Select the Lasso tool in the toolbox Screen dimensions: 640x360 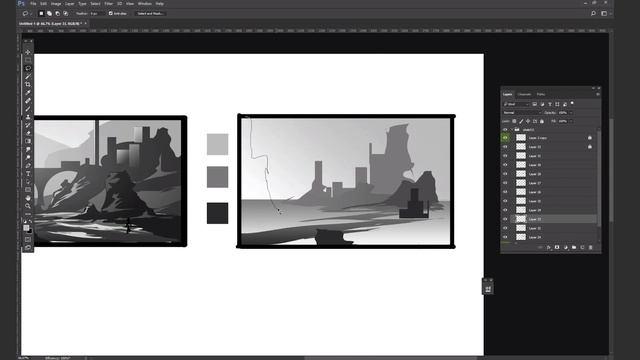pos(28,69)
